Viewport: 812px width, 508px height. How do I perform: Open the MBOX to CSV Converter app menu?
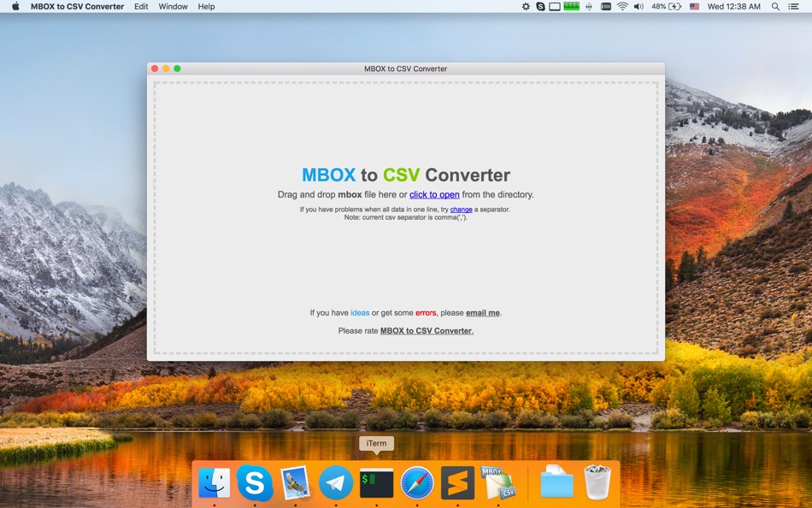tap(77, 6)
